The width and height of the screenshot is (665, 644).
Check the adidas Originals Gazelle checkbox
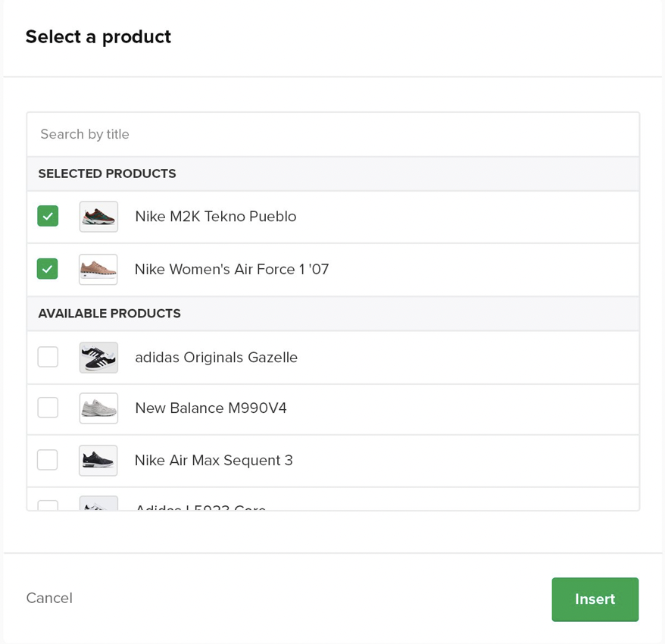click(x=47, y=357)
